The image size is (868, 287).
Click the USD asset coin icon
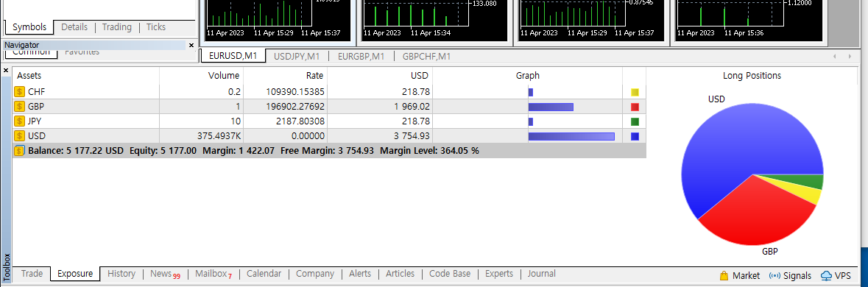[20, 136]
